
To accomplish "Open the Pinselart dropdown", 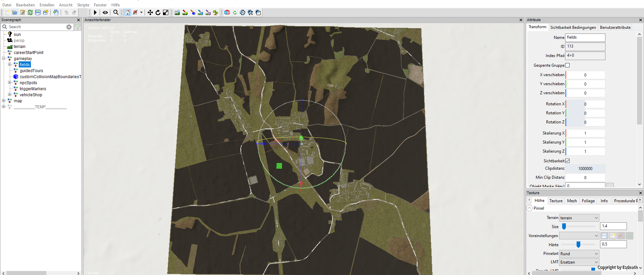I will pos(579,254).
